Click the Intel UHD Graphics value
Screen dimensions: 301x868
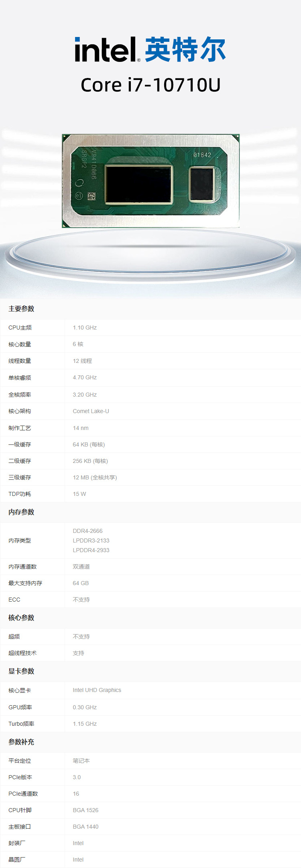pyautogui.click(x=97, y=690)
